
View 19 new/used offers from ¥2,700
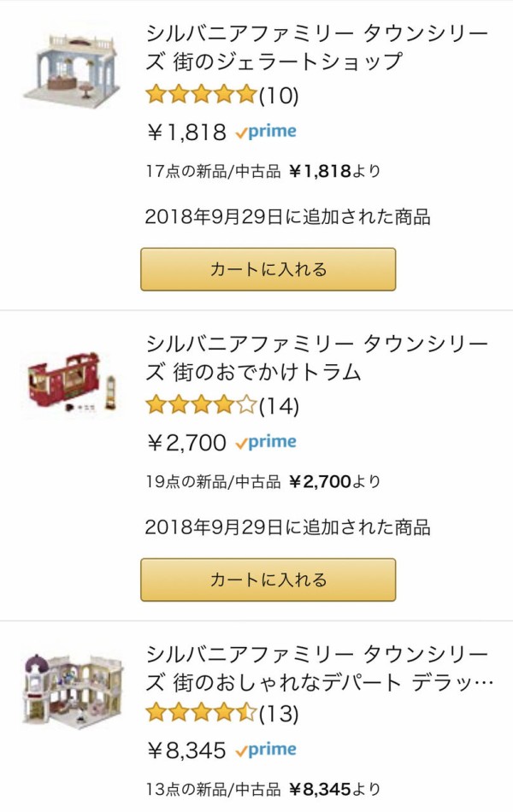click(x=263, y=482)
